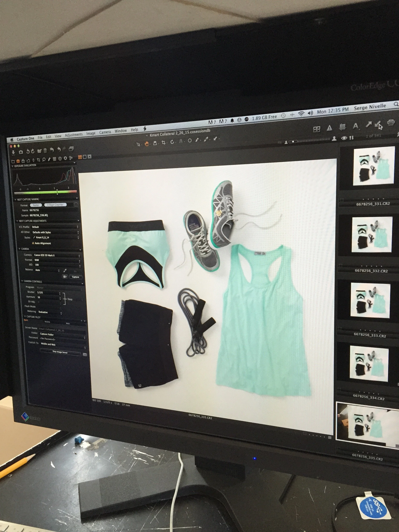
Task: Open the Output gear tool tab
Action: (x=65, y=158)
